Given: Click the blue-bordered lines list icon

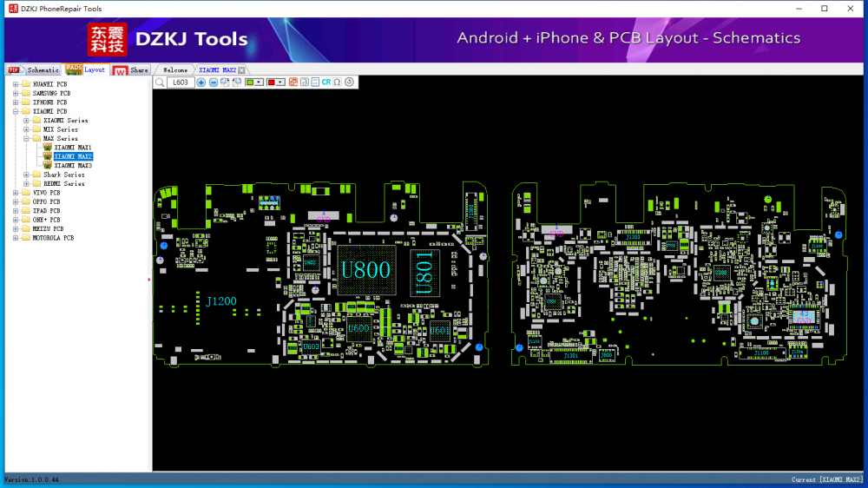Looking at the screenshot, I should click(x=315, y=82).
